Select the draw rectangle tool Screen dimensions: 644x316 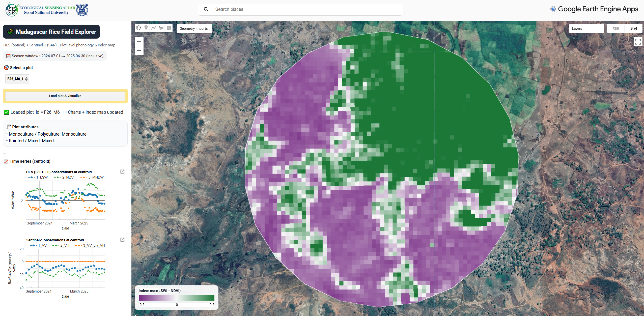click(169, 28)
